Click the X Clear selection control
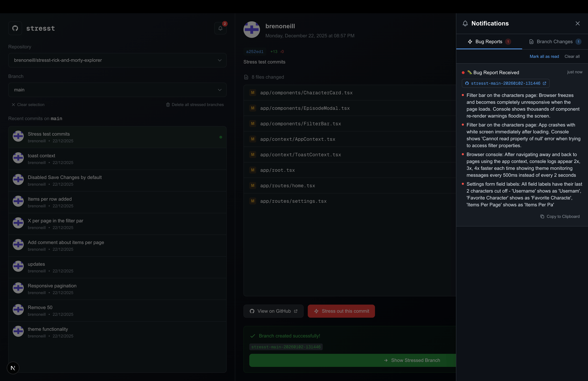588x381 pixels. 13,105
